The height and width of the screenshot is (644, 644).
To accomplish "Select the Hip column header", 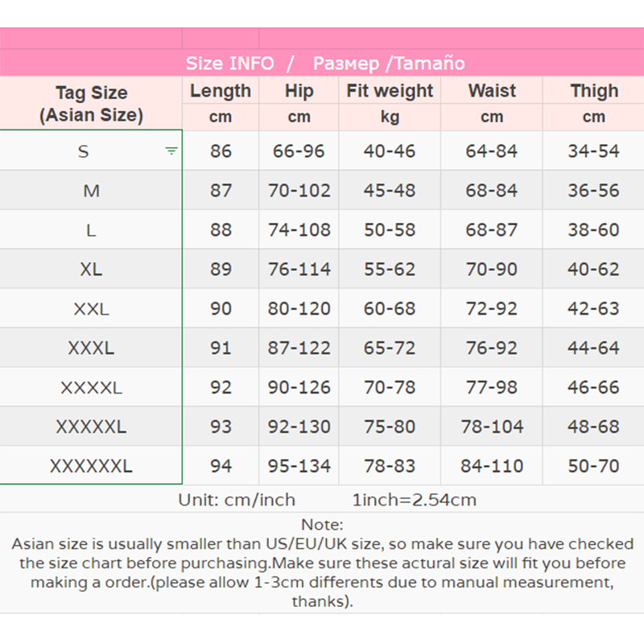I will (299, 91).
